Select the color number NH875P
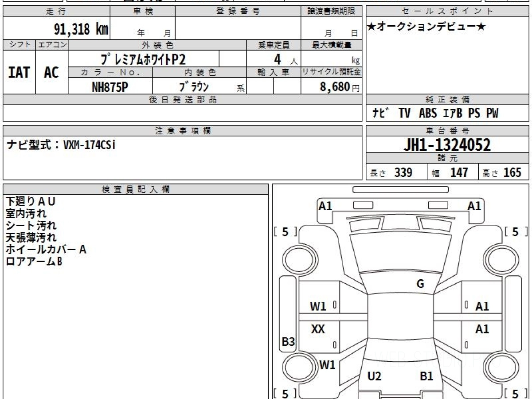532x399 pixels. tap(110, 87)
